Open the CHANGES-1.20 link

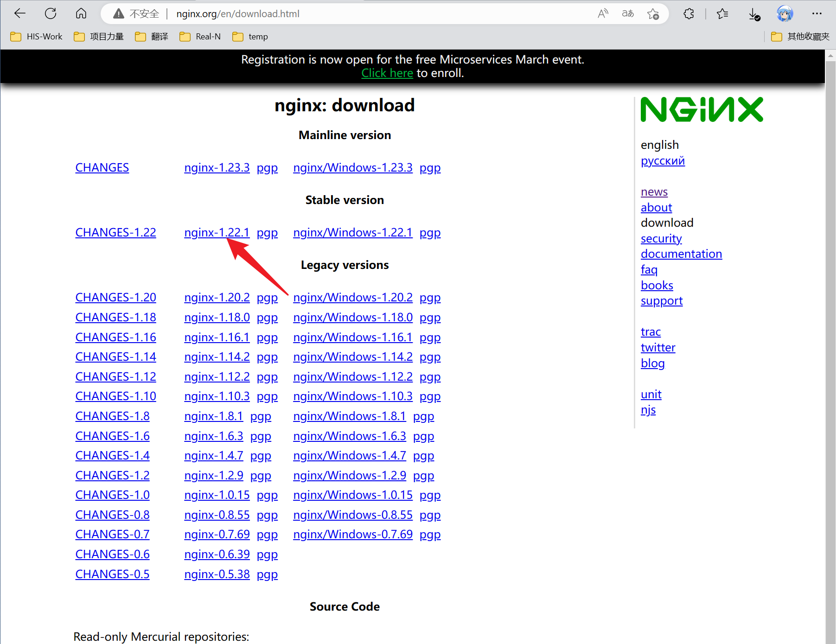click(x=116, y=298)
